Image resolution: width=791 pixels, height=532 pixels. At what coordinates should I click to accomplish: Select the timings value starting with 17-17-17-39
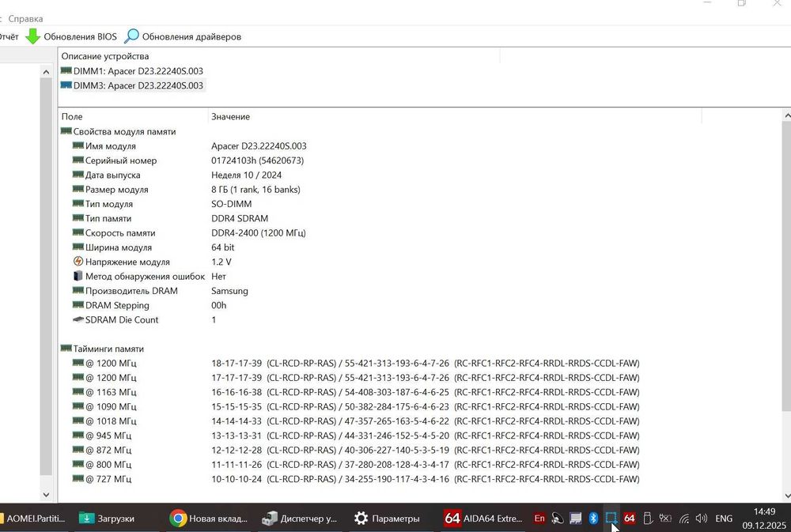click(426, 378)
